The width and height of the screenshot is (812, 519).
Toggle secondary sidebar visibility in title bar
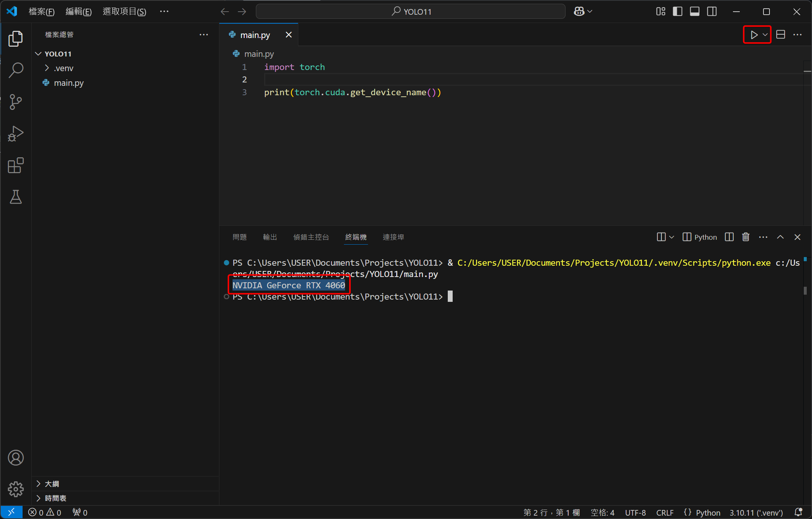[712, 12]
